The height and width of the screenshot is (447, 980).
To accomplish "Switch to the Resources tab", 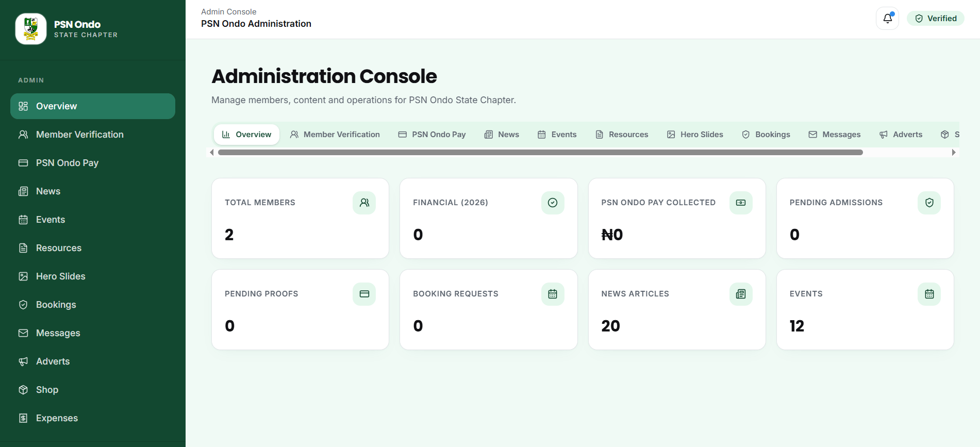I will point(622,135).
